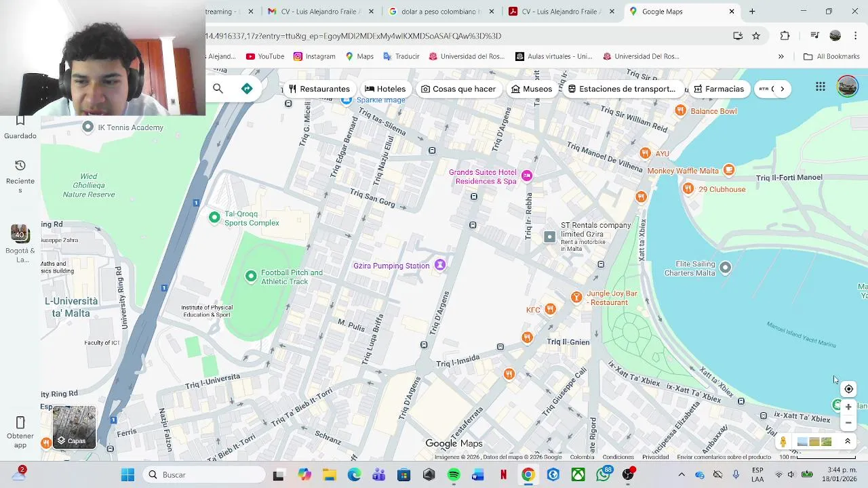The width and height of the screenshot is (868, 488).
Task: Click the Condiciones footer link
Action: click(x=618, y=457)
